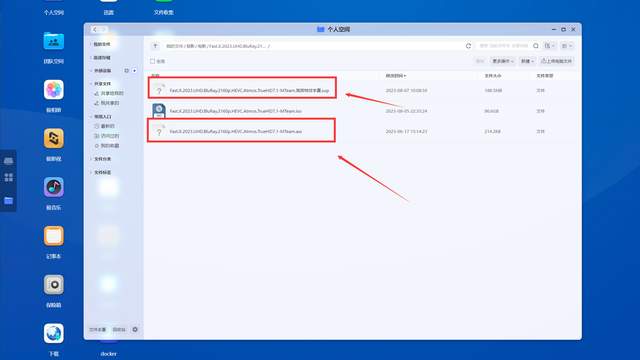
Task: Open the team space folder desktop icon
Action: pos(53,41)
